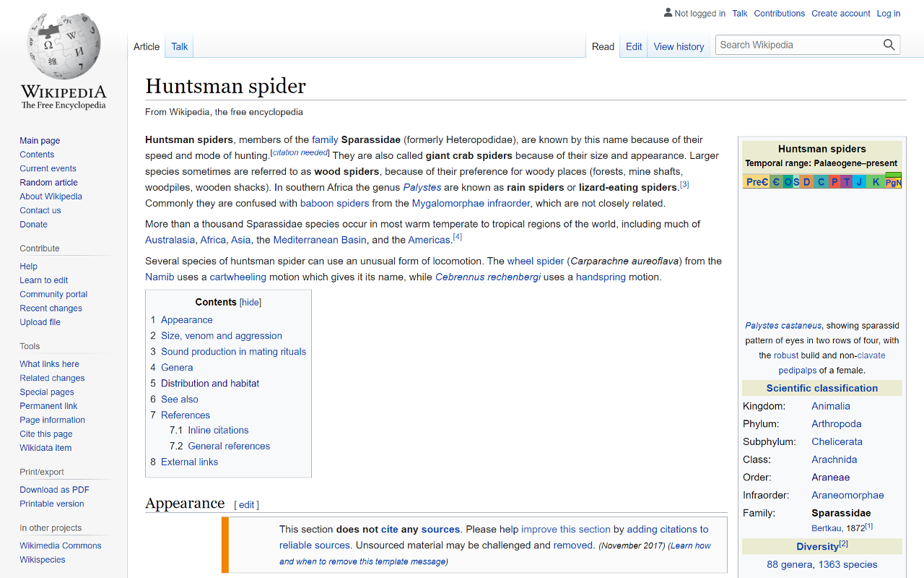Switch to the Talk tab
This screenshot has width=924, height=578.
click(179, 47)
